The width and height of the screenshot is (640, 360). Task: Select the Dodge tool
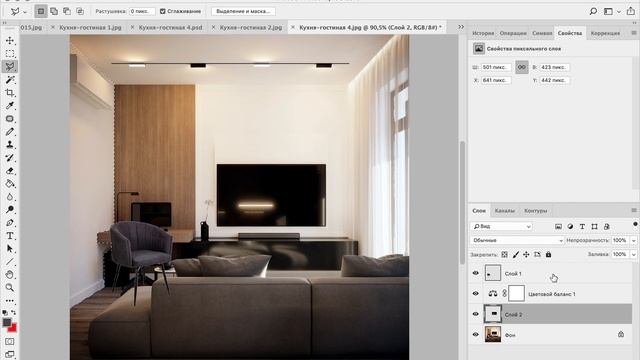tap(10, 209)
